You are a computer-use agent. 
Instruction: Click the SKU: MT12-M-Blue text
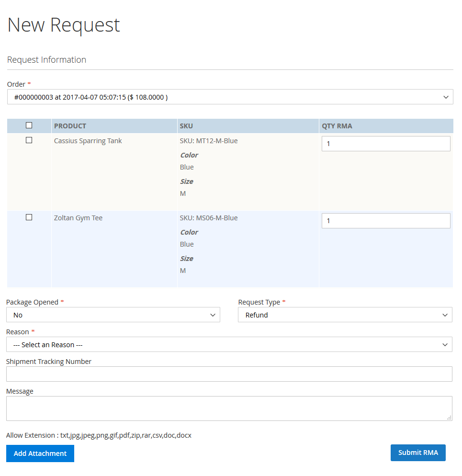click(209, 141)
